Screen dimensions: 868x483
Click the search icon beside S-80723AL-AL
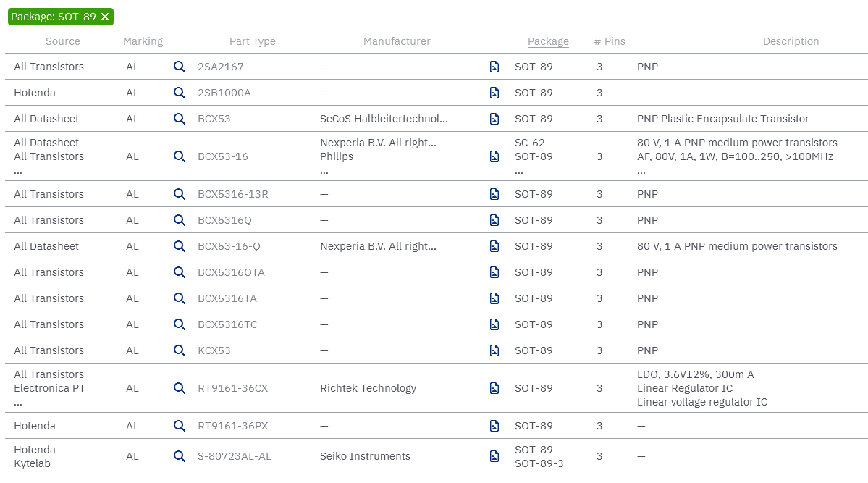click(180, 456)
